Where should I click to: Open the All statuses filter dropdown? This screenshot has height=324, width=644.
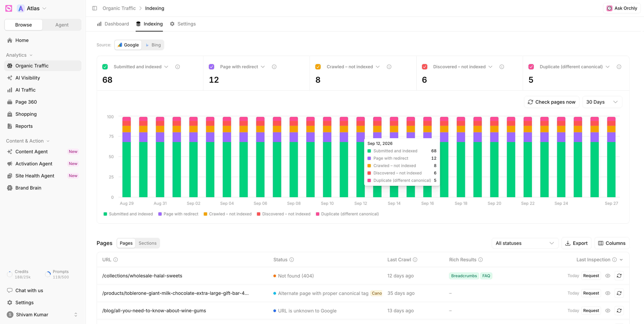click(x=525, y=243)
